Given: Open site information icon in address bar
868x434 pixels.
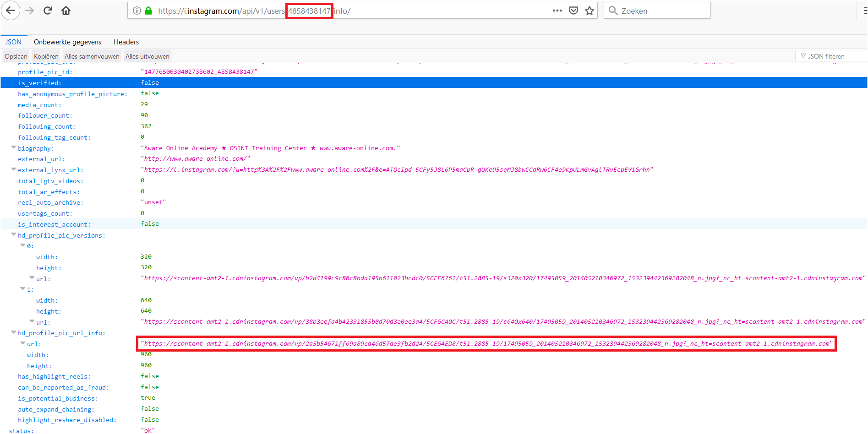Looking at the screenshot, I should (x=137, y=11).
